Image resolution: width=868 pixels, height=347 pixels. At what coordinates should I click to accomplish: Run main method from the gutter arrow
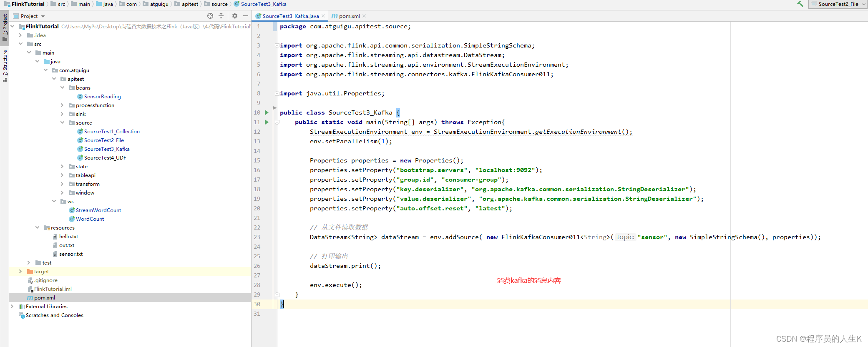pos(267,122)
